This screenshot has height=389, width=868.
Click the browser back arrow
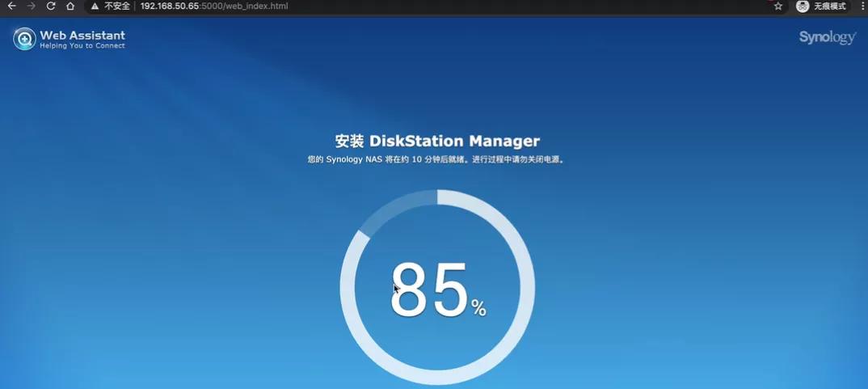point(11,6)
